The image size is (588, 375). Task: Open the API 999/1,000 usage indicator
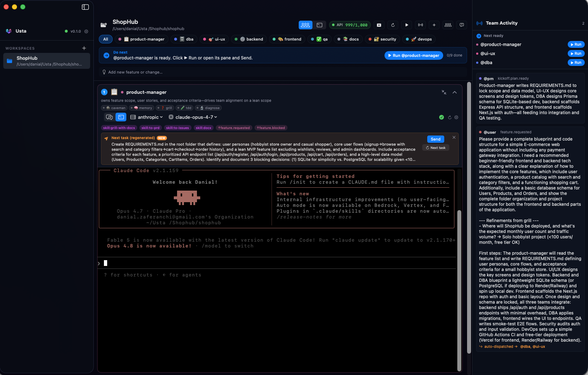(x=350, y=25)
